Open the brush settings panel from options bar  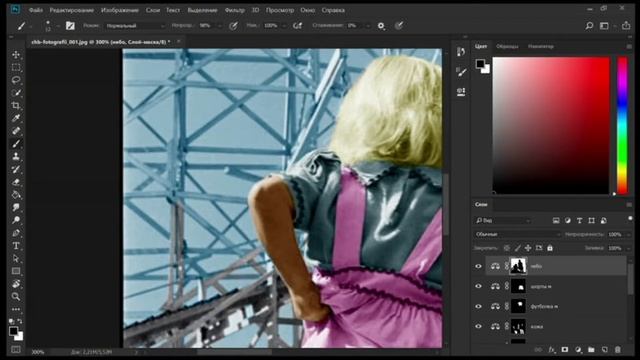click(70, 26)
